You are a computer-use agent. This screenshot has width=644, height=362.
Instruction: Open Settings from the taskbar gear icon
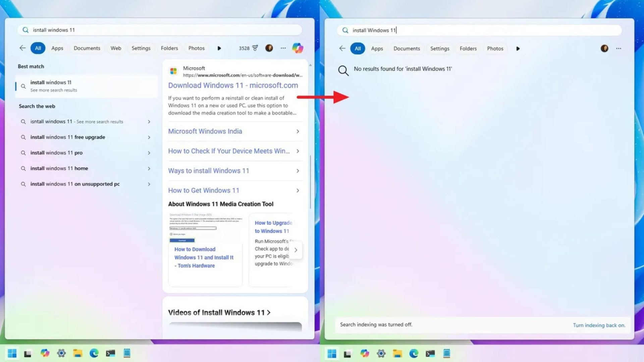pyautogui.click(x=61, y=353)
